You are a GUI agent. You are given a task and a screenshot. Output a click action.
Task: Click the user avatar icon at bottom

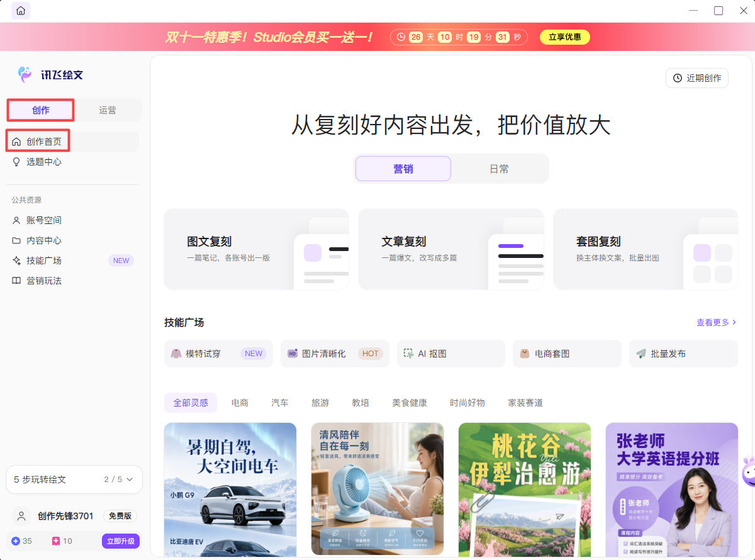click(x=21, y=516)
